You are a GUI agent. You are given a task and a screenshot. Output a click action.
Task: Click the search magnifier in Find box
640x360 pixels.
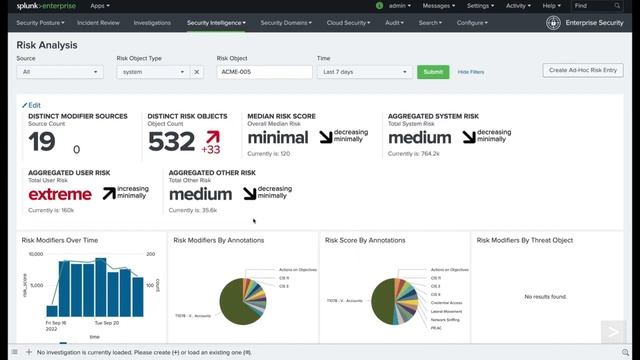[617, 6]
